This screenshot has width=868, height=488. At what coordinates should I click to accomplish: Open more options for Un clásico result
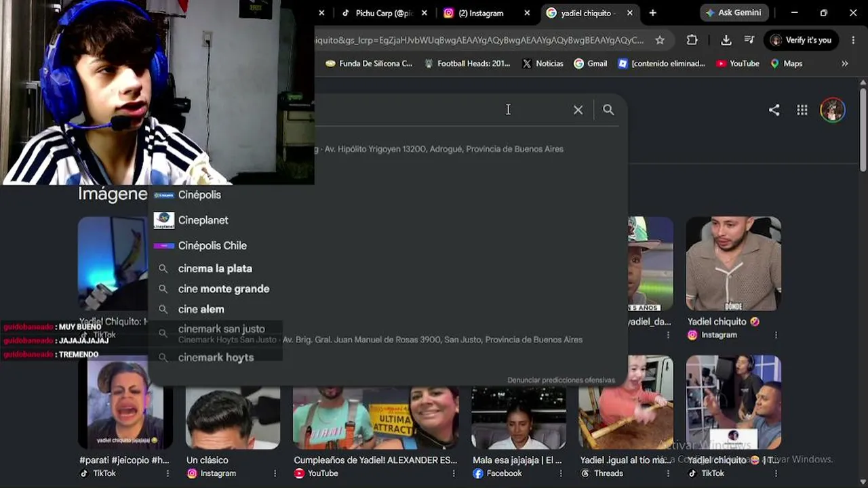tap(275, 474)
